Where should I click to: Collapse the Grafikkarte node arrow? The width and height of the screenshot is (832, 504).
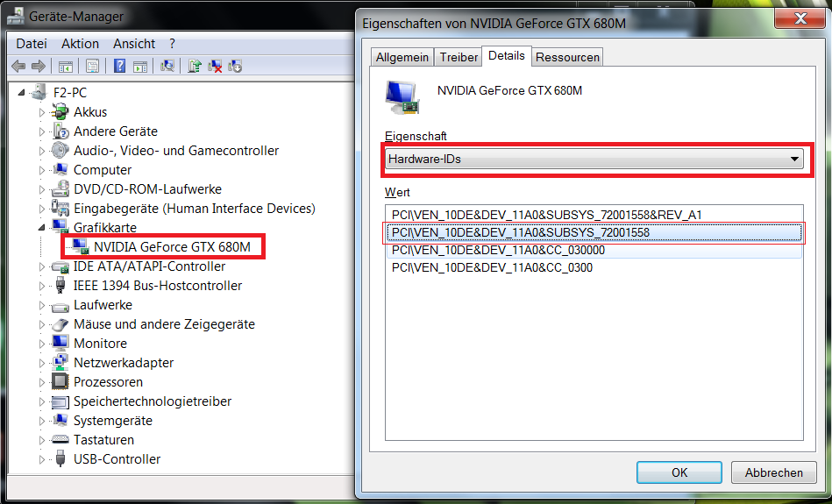[41, 228]
